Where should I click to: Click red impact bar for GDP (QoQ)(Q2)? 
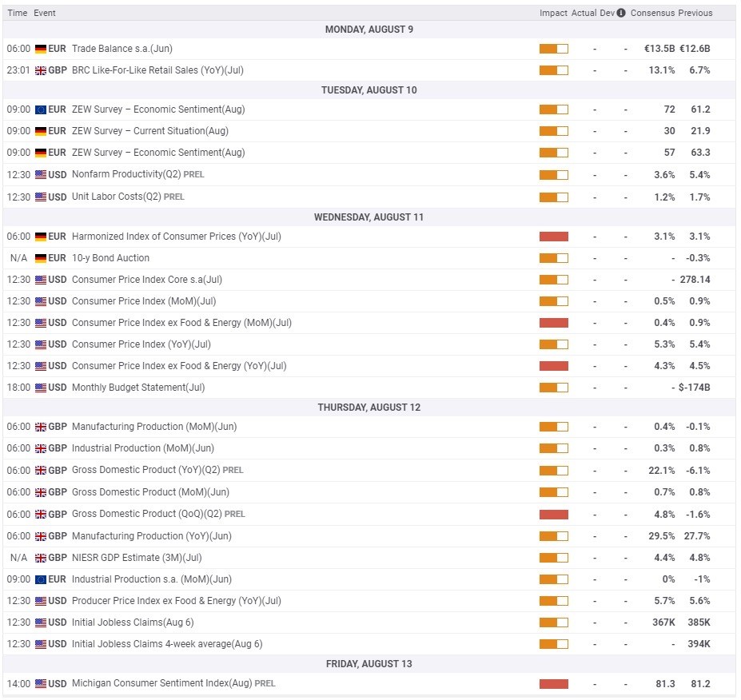tap(553, 515)
